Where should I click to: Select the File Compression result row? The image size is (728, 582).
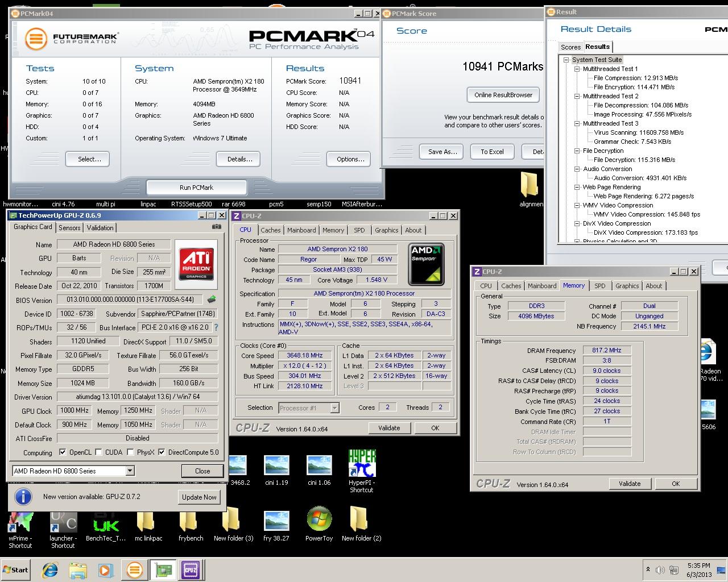[635, 78]
